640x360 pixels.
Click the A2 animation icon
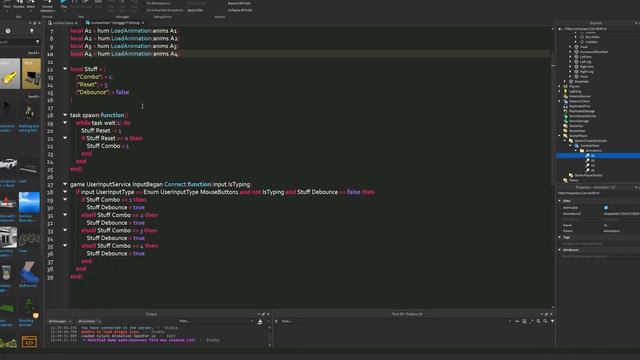tap(588, 160)
